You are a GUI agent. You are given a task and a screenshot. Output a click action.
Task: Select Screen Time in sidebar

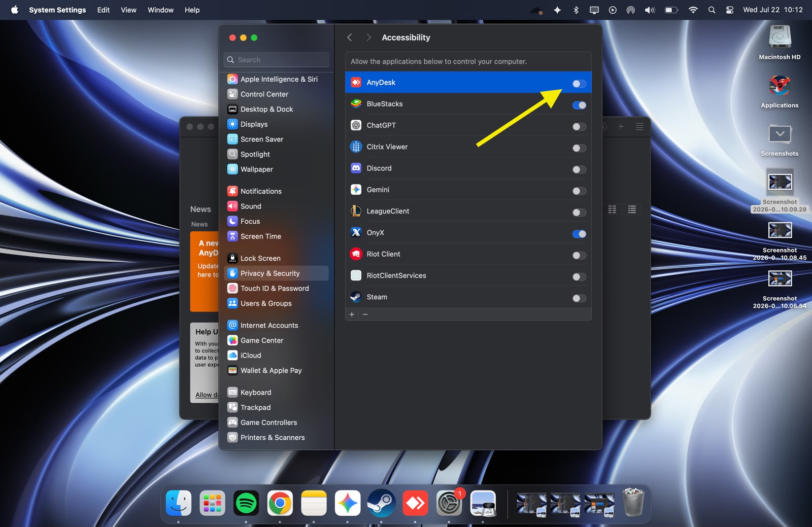[276, 236]
